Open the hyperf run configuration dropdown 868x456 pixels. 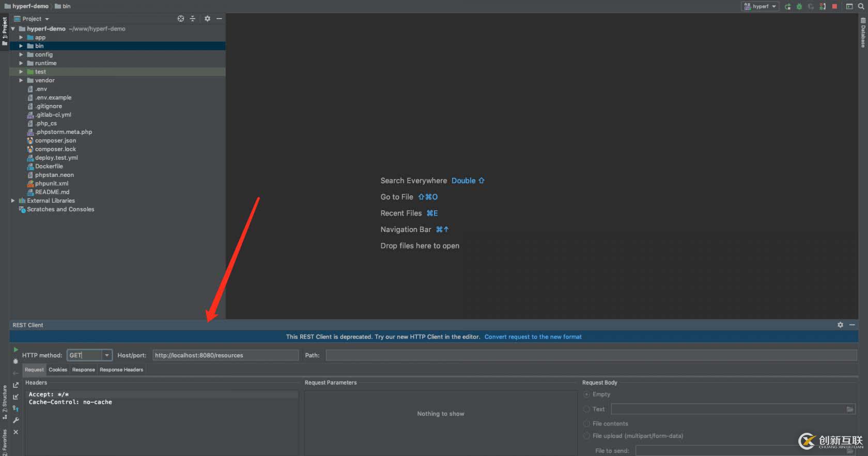tap(760, 6)
